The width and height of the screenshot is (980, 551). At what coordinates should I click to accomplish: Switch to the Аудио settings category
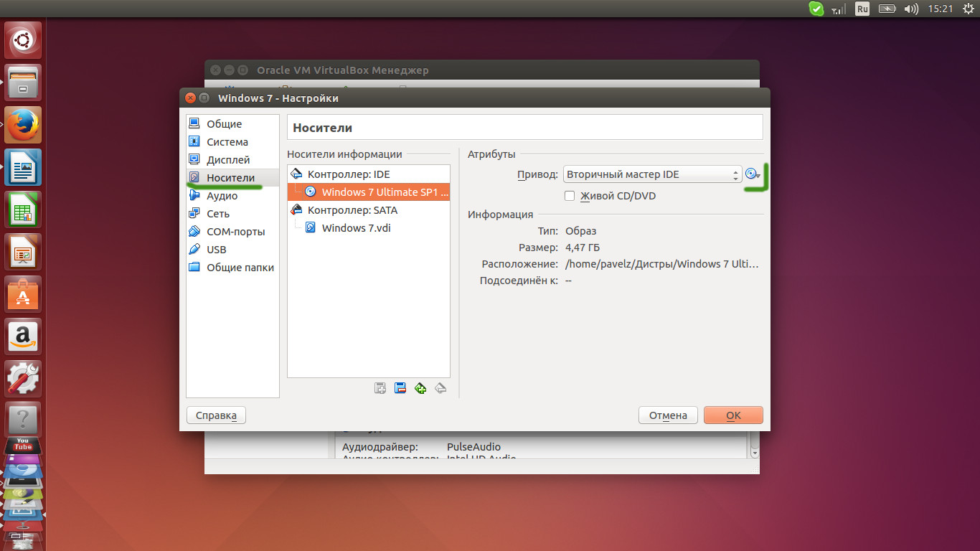coord(232,196)
